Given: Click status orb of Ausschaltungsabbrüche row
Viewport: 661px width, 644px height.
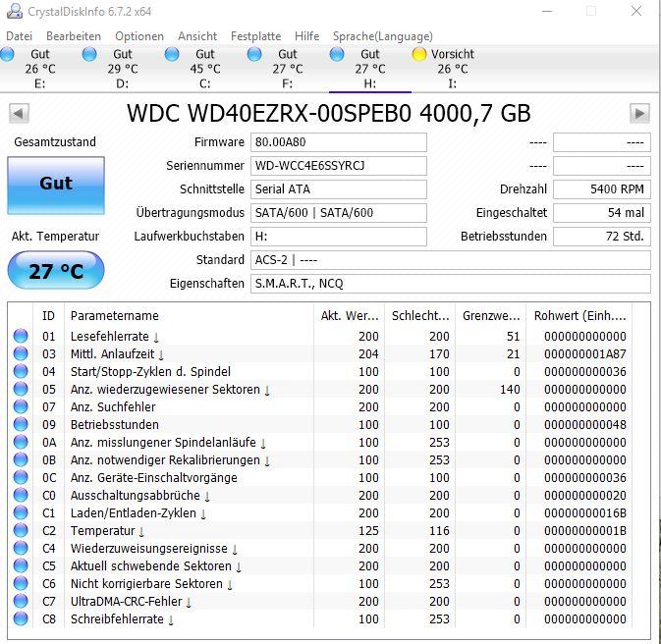Looking at the screenshot, I should (x=21, y=495).
